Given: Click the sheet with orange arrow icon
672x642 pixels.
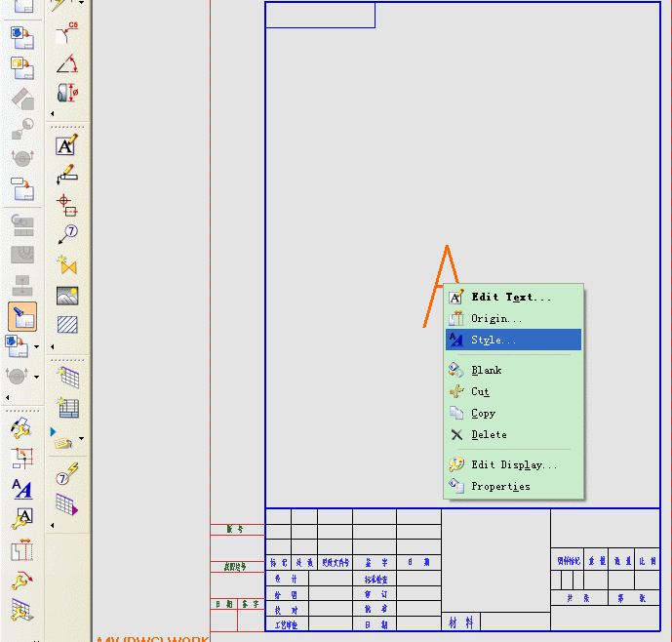Looking at the screenshot, I should [21, 189].
